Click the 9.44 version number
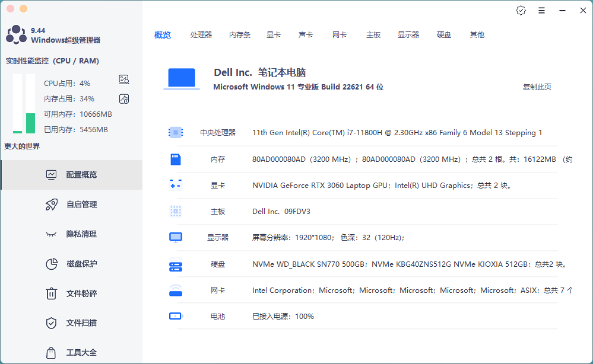This screenshot has width=593, height=364. click(x=38, y=31)
